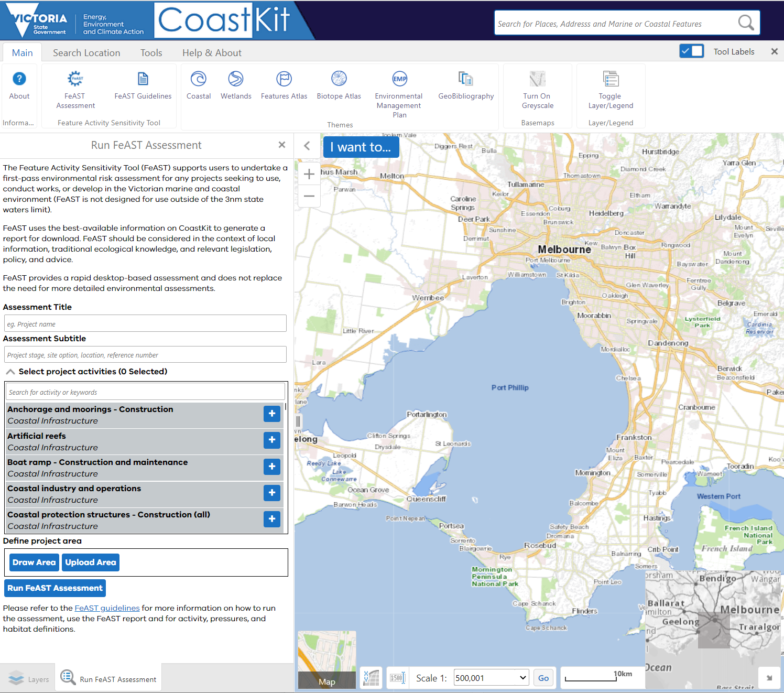Open the FeAST Guidelines document
The width and height of the screenshot is (784, 693).
(x=143, y=79)
